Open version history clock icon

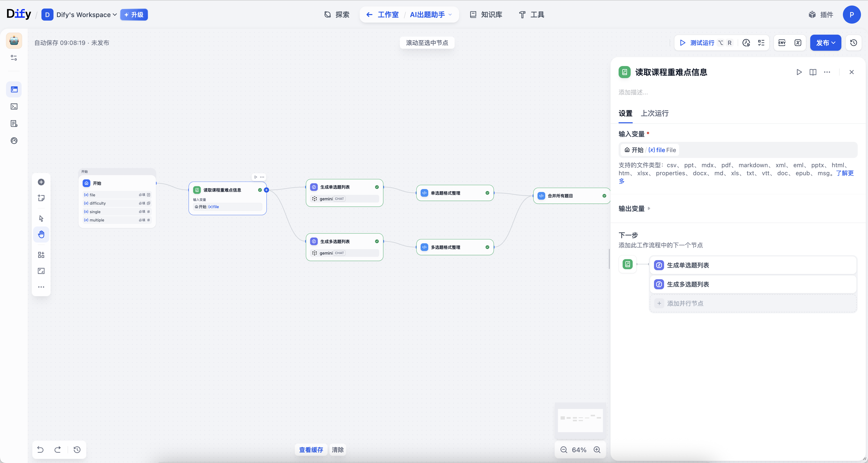click(x=853, y=43)
